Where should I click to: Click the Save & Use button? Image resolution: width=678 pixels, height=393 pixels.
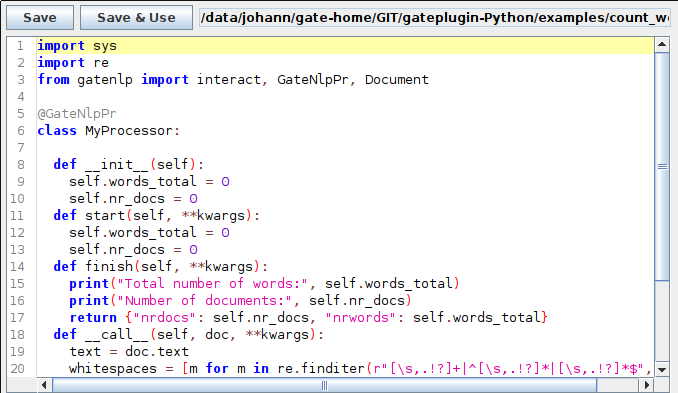pyautogui.click(x=136, y=18)
